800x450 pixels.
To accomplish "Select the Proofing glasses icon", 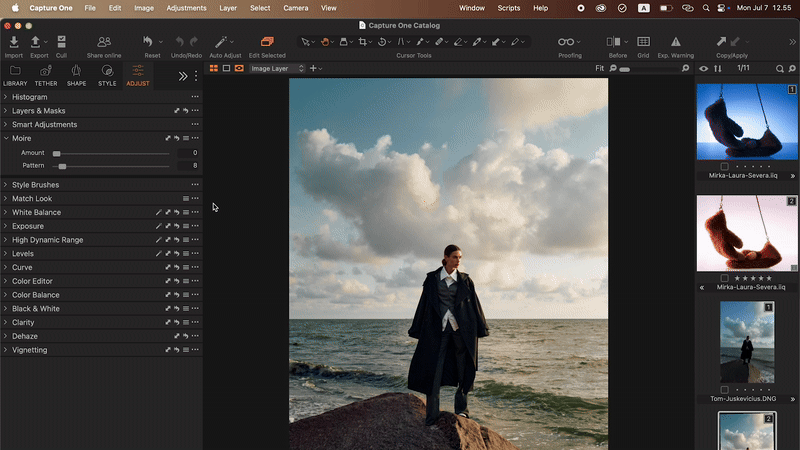I will (x=567, y=42).
